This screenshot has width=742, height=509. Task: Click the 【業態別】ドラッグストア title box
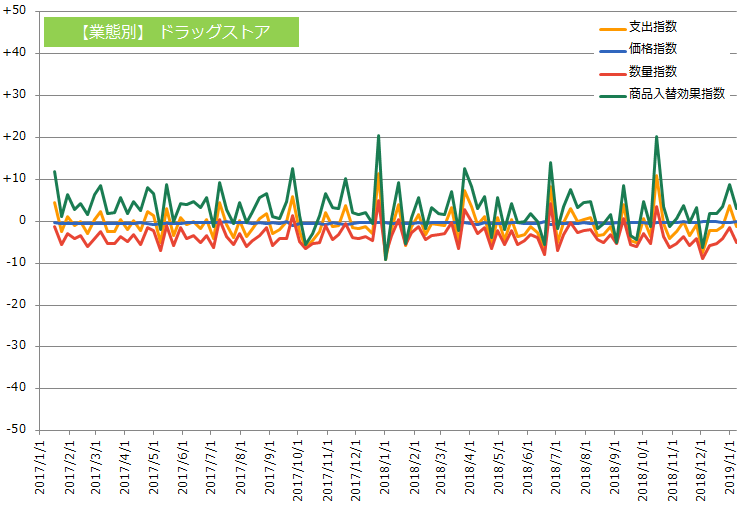(x=171, y=32)
